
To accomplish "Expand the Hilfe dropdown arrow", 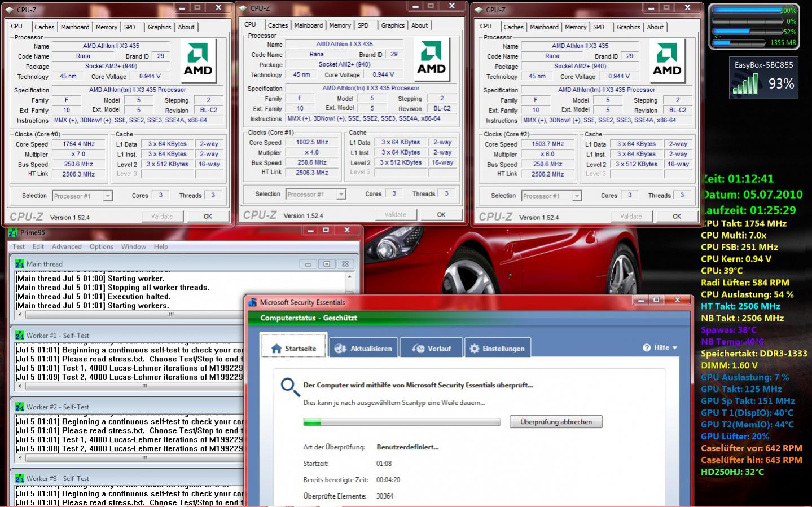I will point(675,348).
